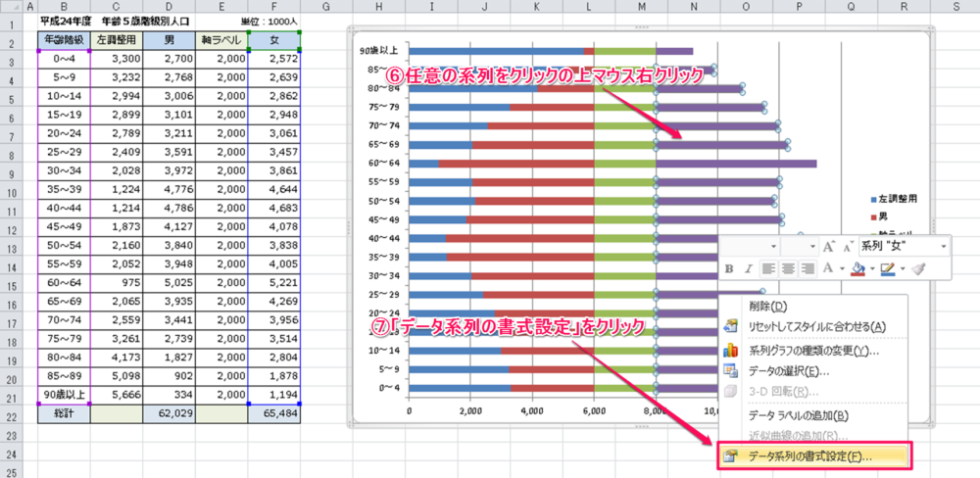Click the font color A icon
980x478 pixels.
point(829,268)
